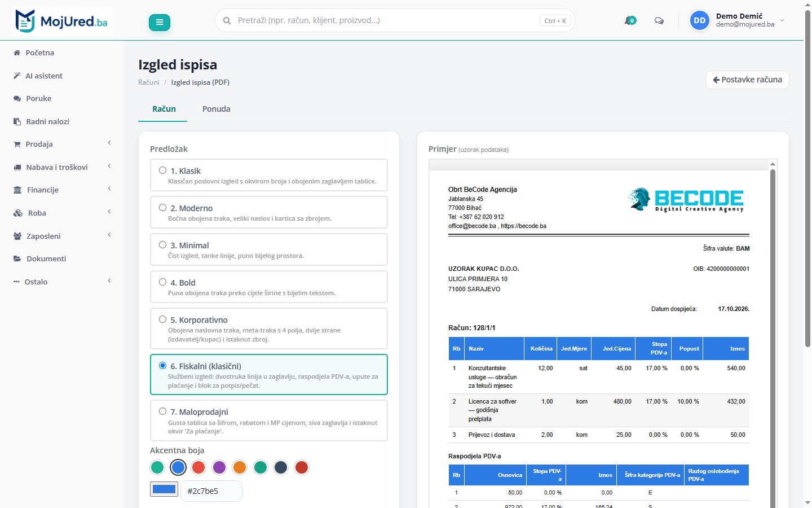812x508 pixels.
Task: Expand Nabava i troškovi submenu
Action: 62,167
